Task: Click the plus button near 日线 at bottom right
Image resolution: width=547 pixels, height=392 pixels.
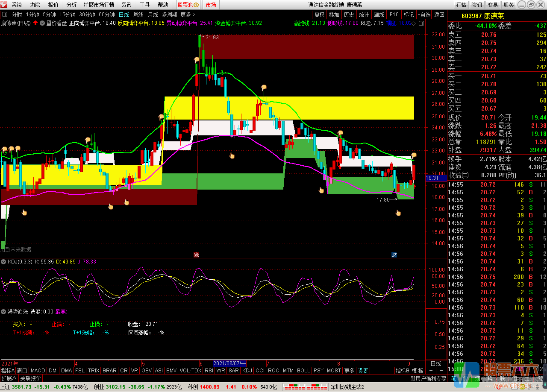Action: coord(431,371)
